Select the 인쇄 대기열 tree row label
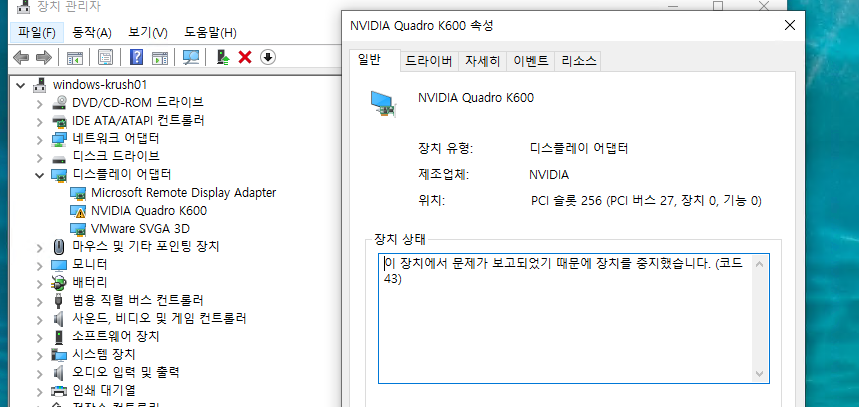 coord(104,391)
